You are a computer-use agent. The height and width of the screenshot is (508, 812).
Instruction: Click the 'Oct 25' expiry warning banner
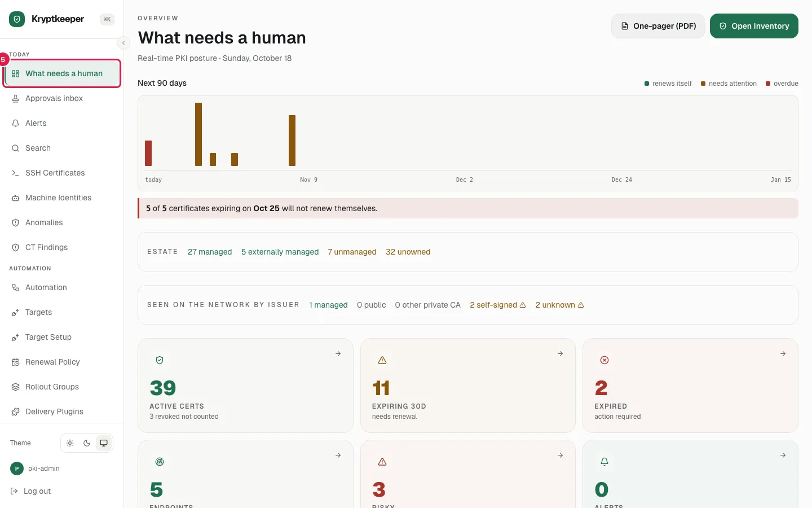click(468, 208)
